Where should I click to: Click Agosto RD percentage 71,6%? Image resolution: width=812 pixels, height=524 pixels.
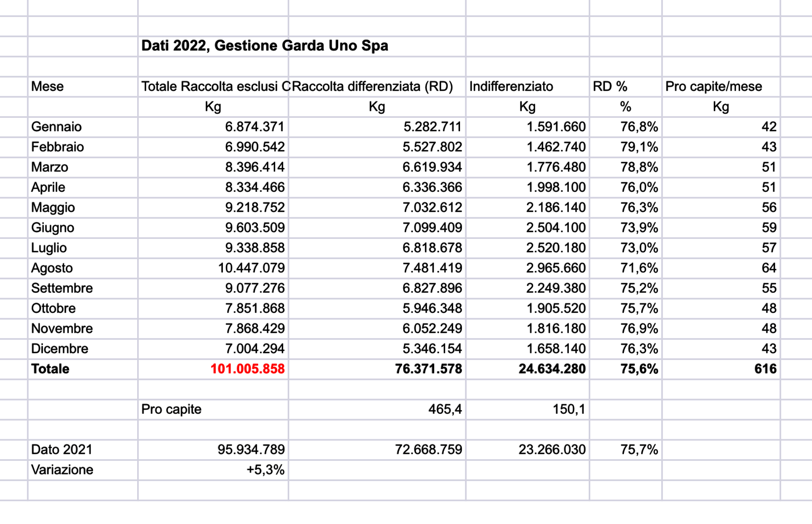pos(639,268)
